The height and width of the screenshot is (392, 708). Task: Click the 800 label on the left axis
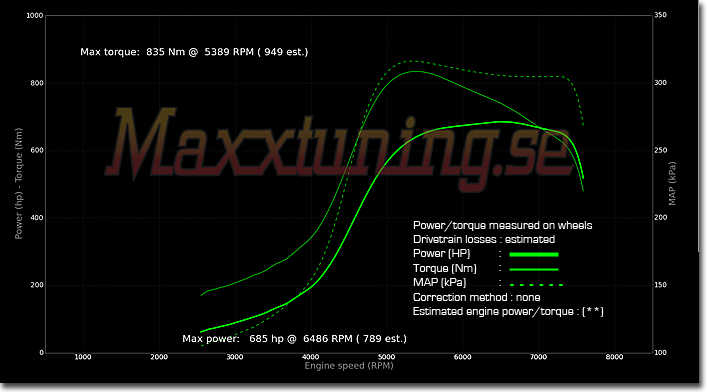37,83
